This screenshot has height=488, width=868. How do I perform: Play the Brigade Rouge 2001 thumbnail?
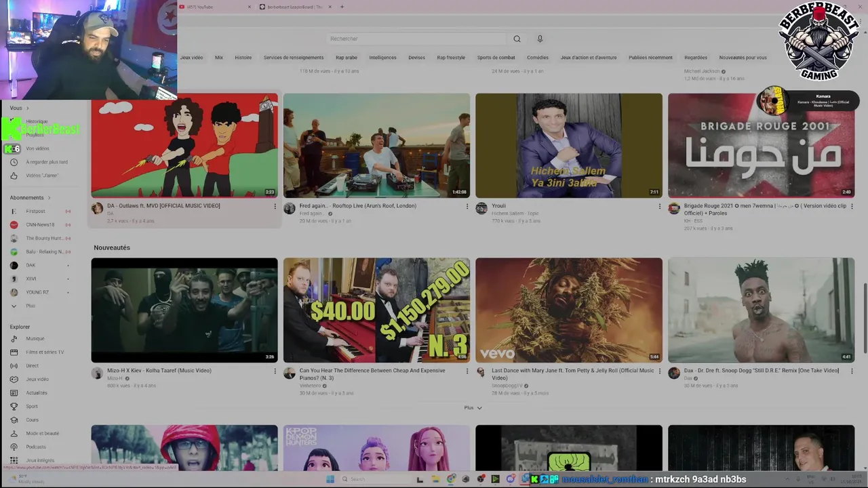pyautogui.click(x=761, y=146)
